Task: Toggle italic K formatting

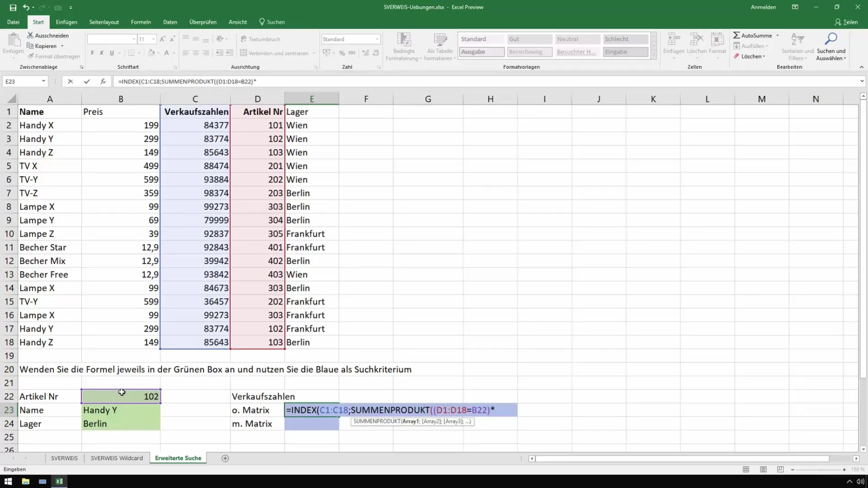Action: click(x=102, y=53)
